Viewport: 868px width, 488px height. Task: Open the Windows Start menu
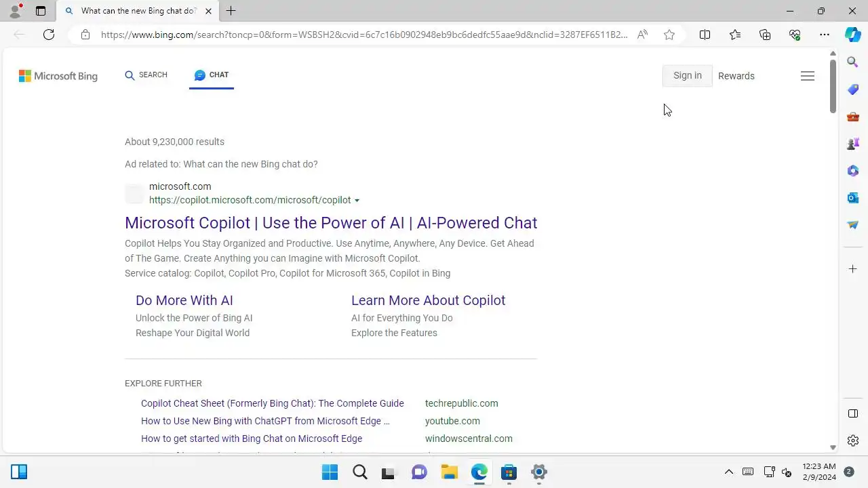tap(330, 472)
